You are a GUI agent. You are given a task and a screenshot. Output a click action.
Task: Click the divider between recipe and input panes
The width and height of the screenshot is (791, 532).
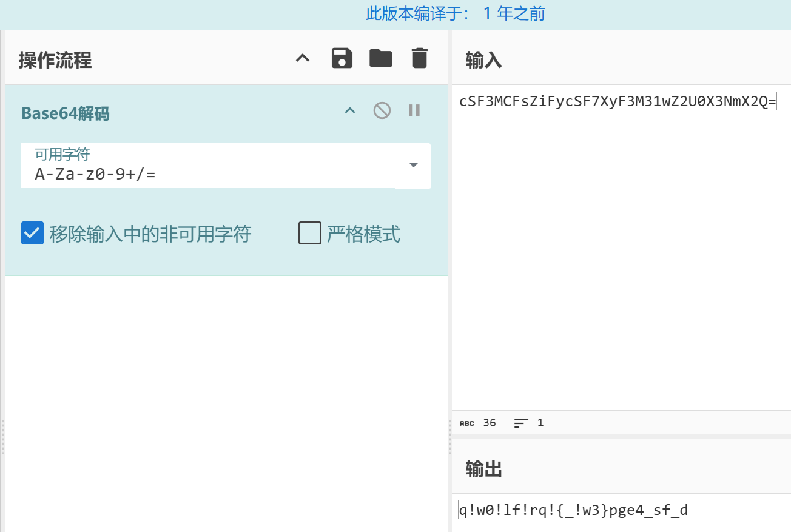tap(449, 243)
